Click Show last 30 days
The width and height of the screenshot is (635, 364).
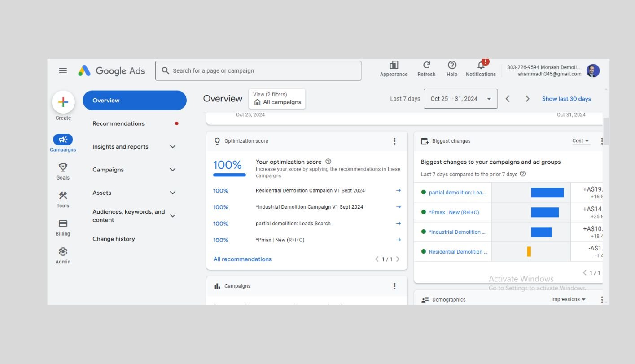click(x=566, y=99)
